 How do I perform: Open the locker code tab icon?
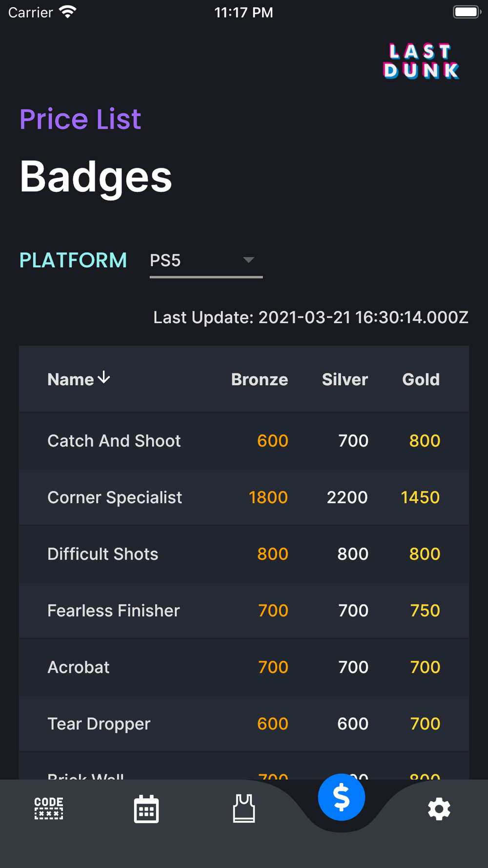click(49, 808)
